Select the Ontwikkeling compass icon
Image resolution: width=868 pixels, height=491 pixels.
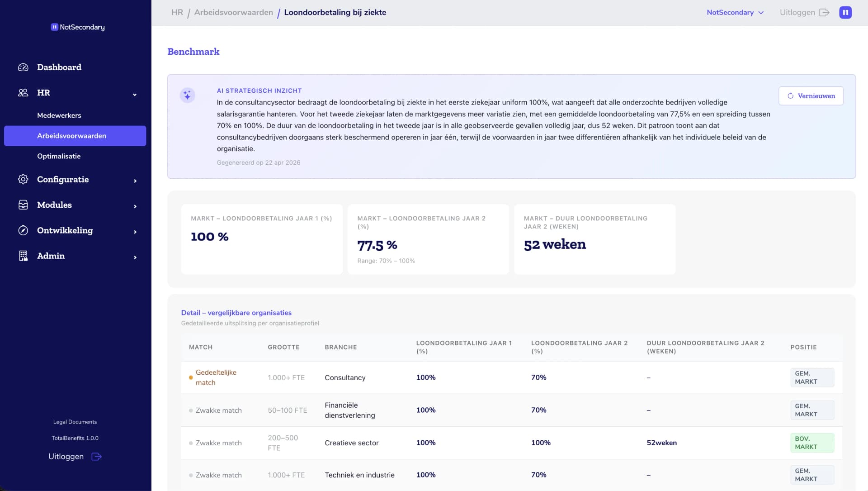(23, 230)
